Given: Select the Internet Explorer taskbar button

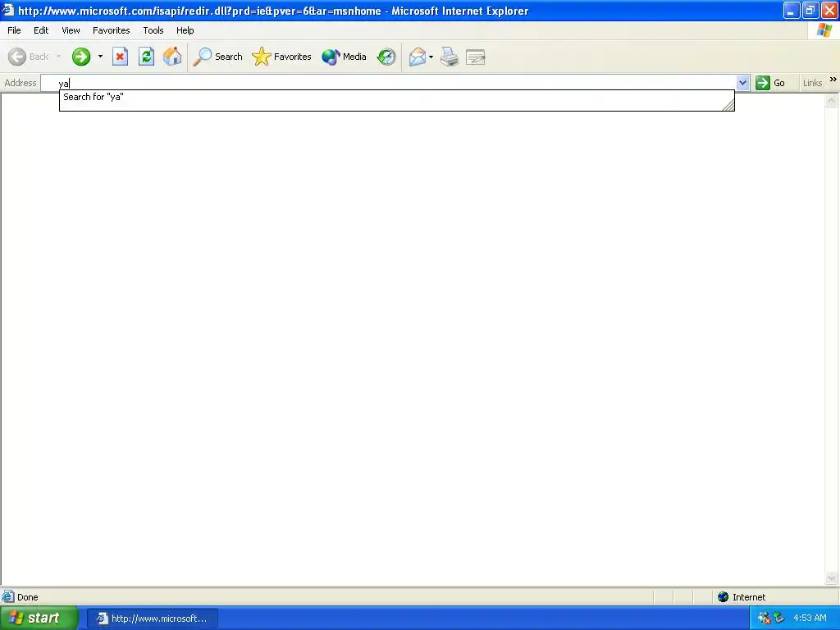Looking at the screenshot, I should [x=153, y=619].
